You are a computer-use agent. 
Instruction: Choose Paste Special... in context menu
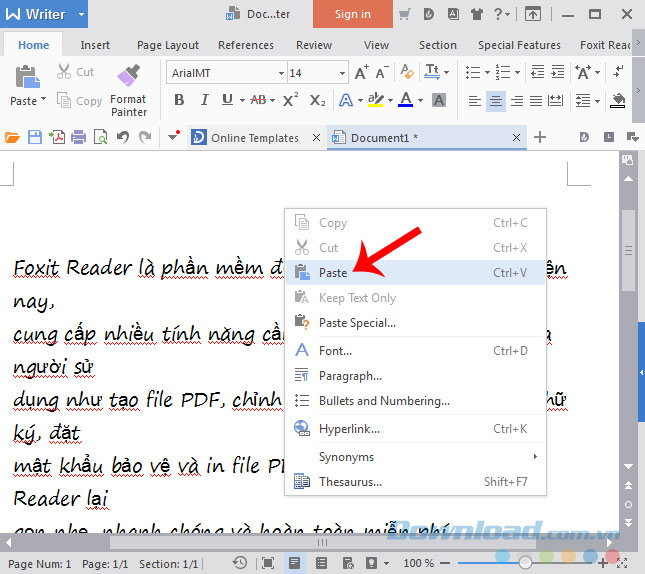pyautogui.click(x=415, y=323)
